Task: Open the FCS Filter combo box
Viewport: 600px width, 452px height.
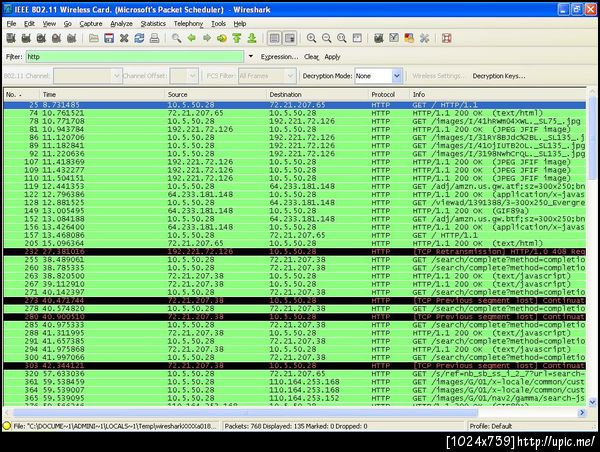Action: click(267, 76)
